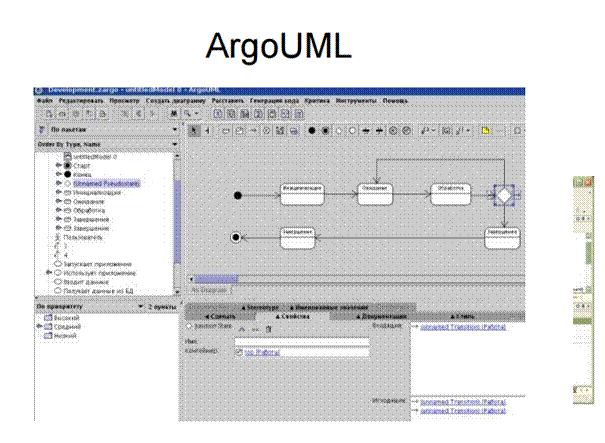Open the zoom dropdown arrow

click(196, 113)
